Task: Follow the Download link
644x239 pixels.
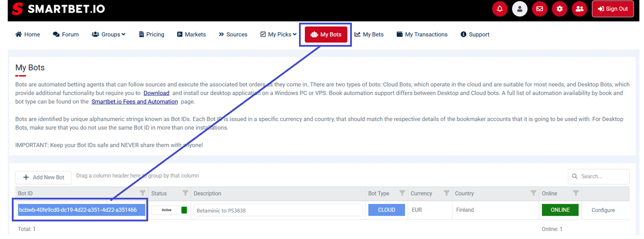Action: [156, 93]
